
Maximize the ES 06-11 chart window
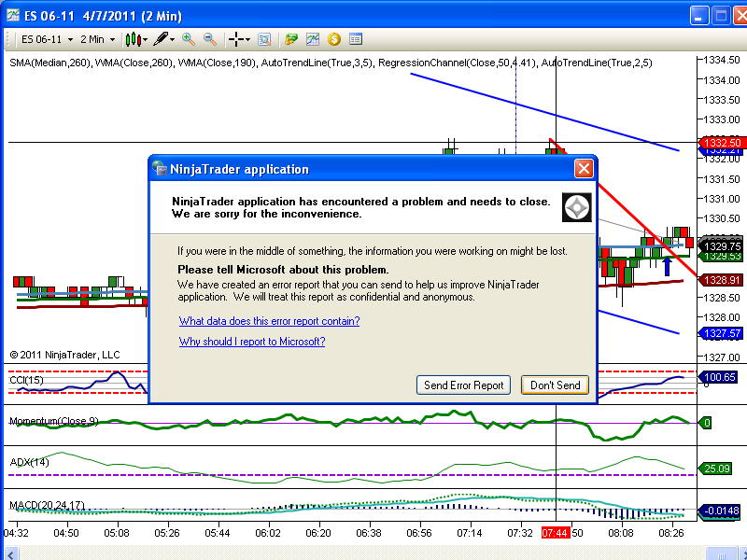tap(721, 16)
